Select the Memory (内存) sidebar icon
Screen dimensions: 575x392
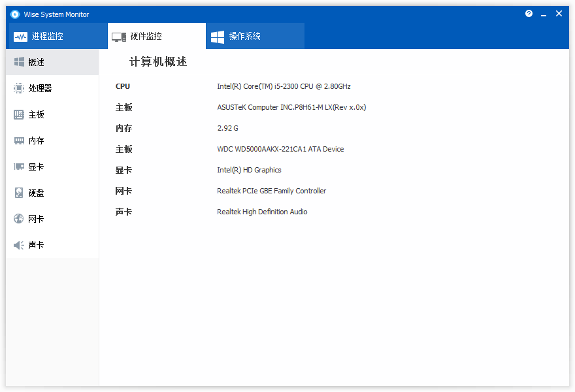[x=18, y=140]
